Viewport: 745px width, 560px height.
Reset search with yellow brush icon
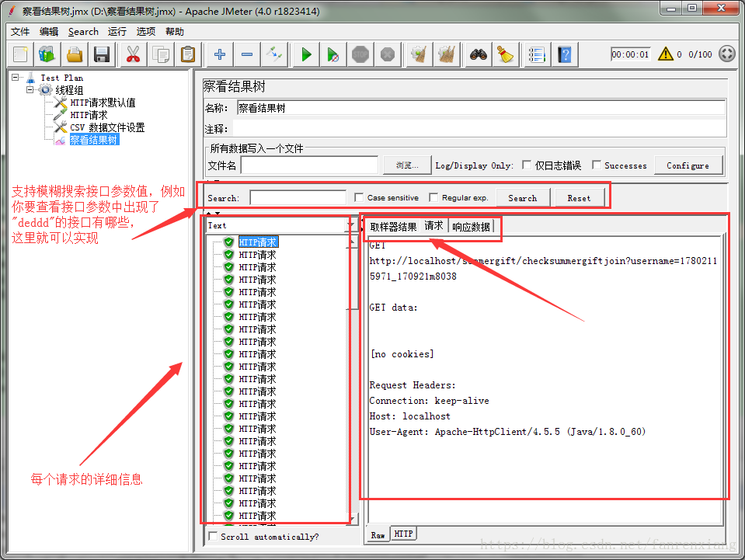point(505,54)
